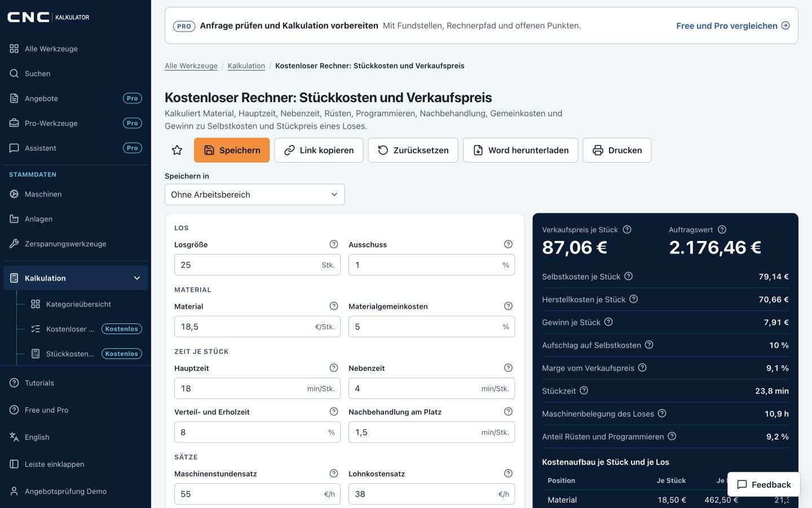Open the Speichern in workspace dropdown
Screen dimensions: 812x508
click(x=255, y=194)
